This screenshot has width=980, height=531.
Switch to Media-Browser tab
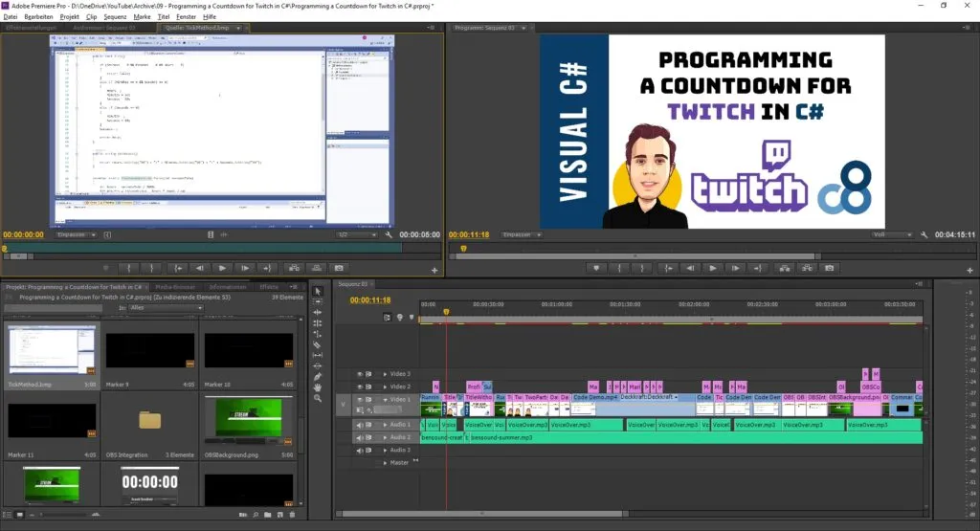(175, 287)
